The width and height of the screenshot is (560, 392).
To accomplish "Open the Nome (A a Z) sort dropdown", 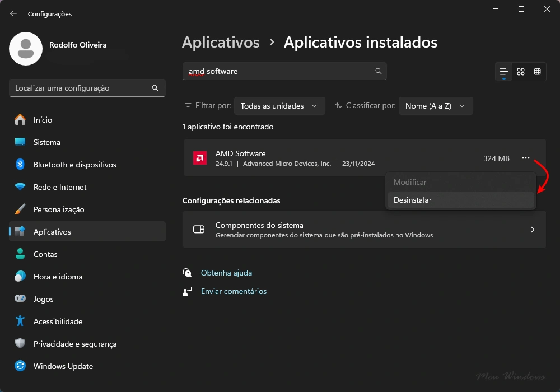I will pyautogui.click(x=436, y=105).
